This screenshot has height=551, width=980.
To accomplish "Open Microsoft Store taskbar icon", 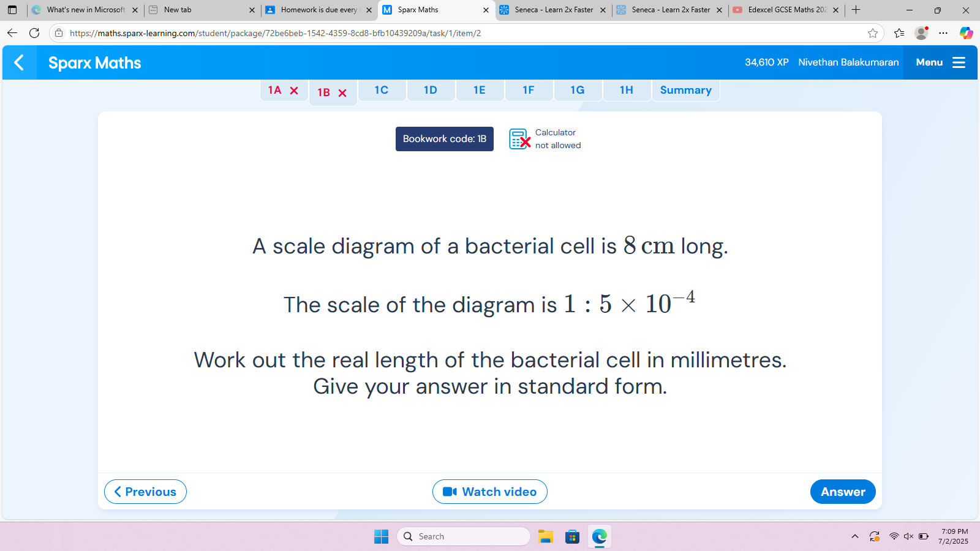I will point(572,536).
